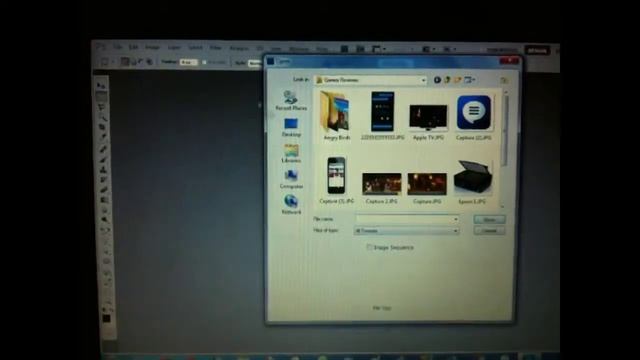Select the Brush tool
Screen dimensions: 640x360
tap(103, 160)
